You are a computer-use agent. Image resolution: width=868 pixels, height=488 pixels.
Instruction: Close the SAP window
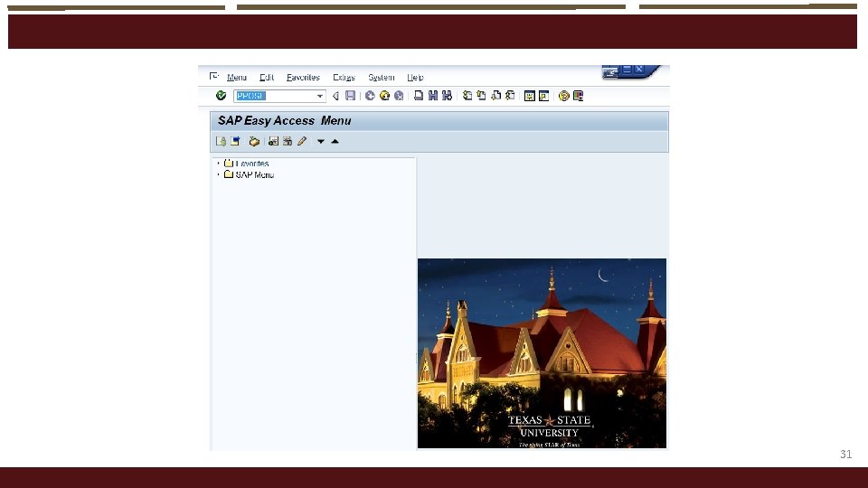pos(639,70)
